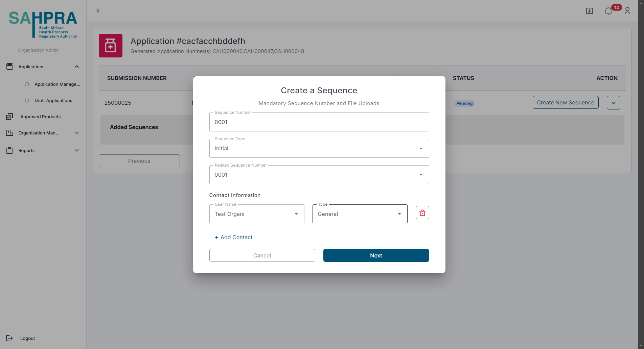The width and height of the screenshot is (644, 349).
Task: Click the Logout icon in sidebar
Action: [9, 338]
